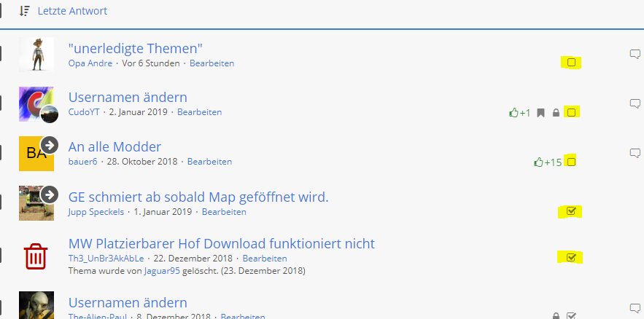Click the +15 likes on An alle Modder

pyautogui.click(x=547, y=162)
